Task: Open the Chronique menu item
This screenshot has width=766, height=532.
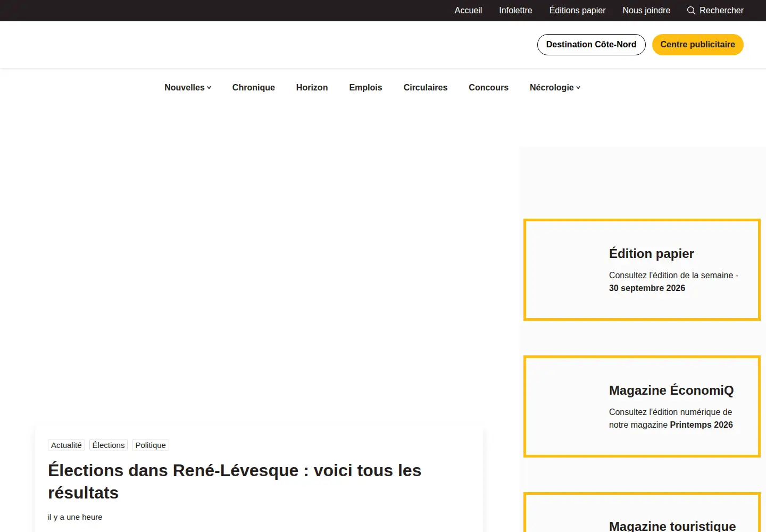Action: pyautogui.click(x=253, y=87)
